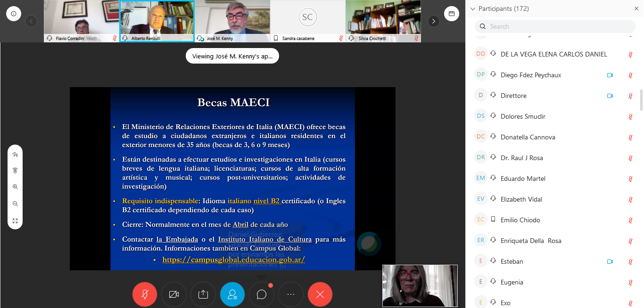Toggle the muted mic for Elizabeth Vidal
The width and height of the screenshot is (644, 308).
pyautogui.click(x=630, y=200)
